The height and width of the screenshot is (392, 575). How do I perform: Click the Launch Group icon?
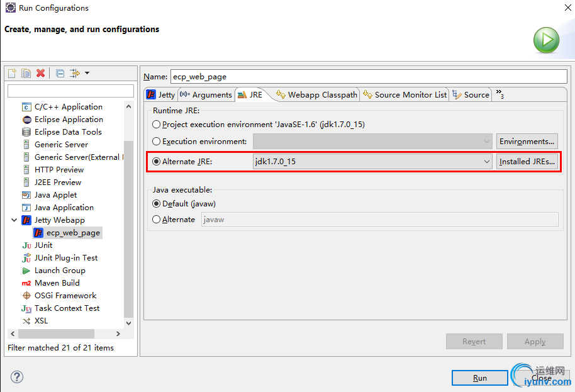(x=26, y=271)
